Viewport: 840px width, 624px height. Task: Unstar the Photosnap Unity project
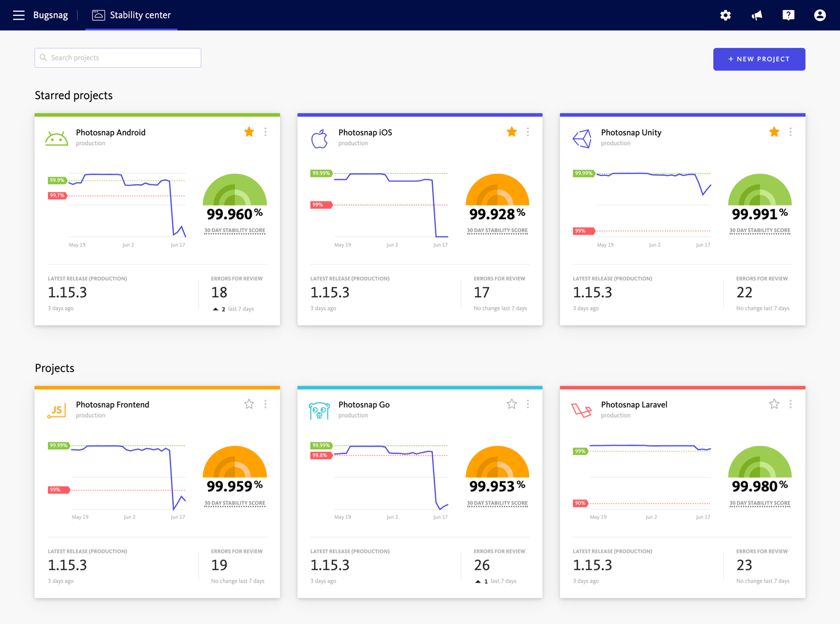(774, 132)
